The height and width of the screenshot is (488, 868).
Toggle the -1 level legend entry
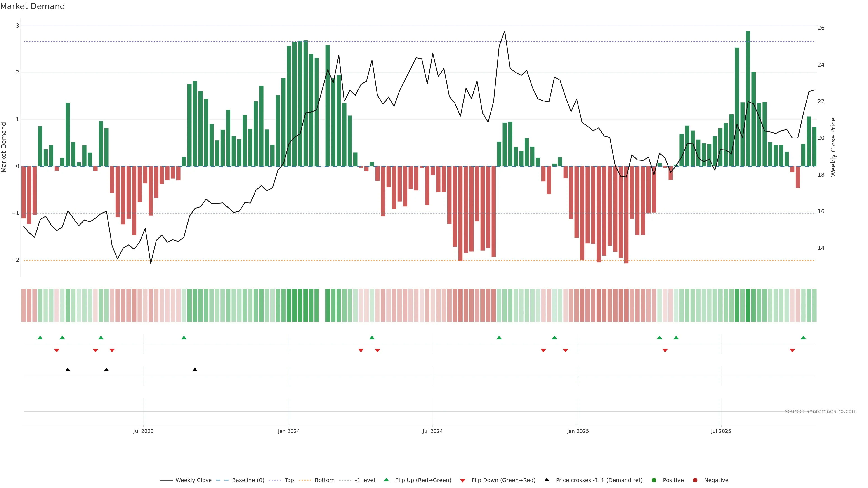[365, 480]
